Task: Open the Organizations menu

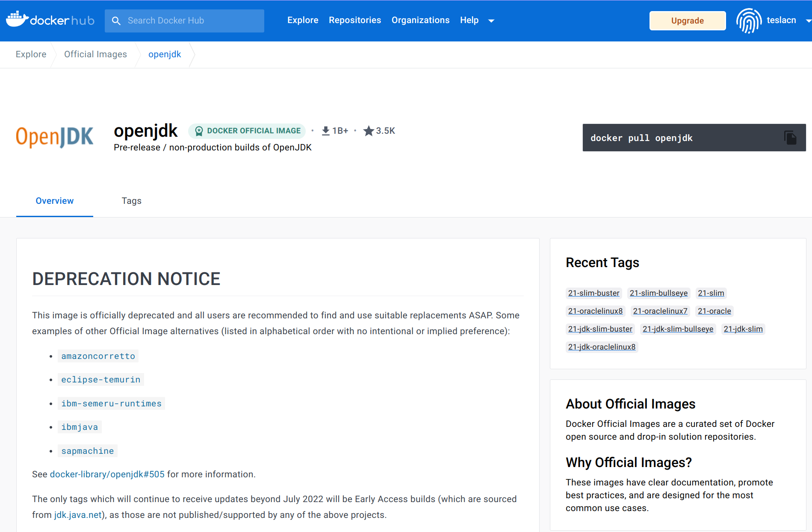Action: [420, 20]
